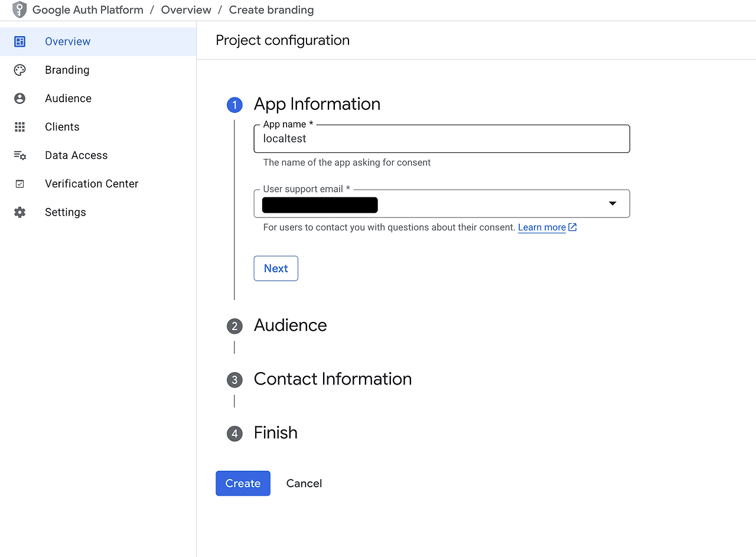756x557 pixels.
Task: Go to Overview in the breadcrumb
Action: [x=186, y=10]
